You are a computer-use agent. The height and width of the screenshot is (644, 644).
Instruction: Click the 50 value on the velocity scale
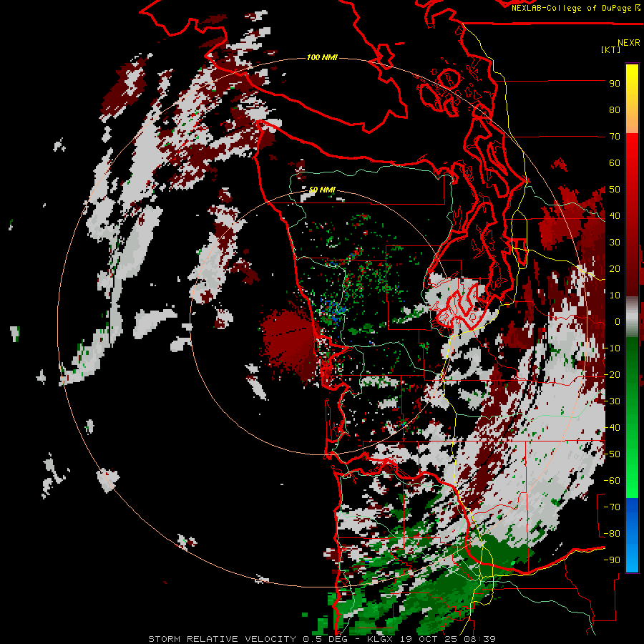click(x=615, y=190)
